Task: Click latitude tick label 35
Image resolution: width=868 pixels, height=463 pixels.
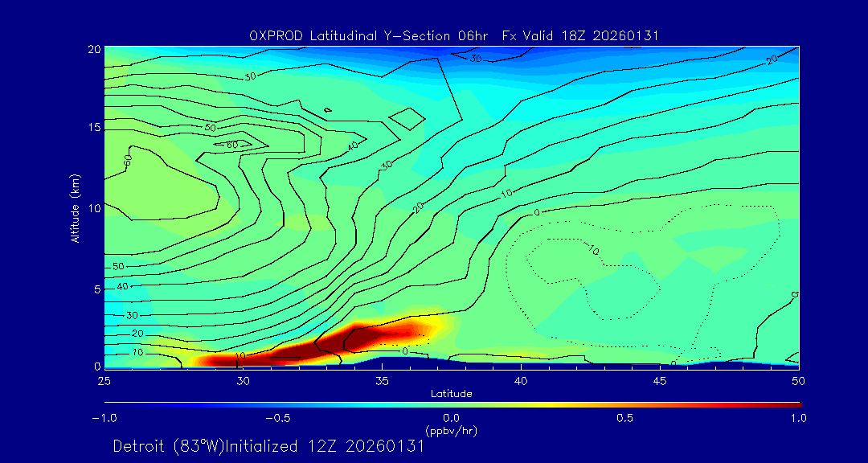Action: click(382, 381)
